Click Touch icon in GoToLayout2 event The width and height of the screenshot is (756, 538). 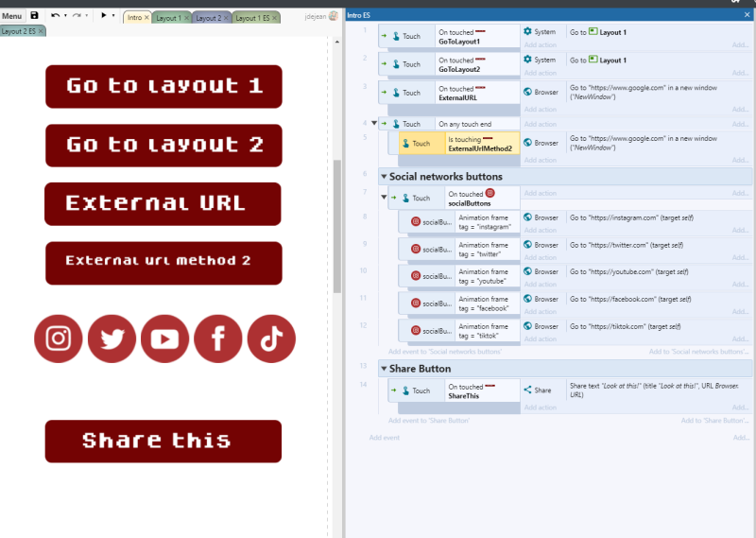click(x=396, y=64)
